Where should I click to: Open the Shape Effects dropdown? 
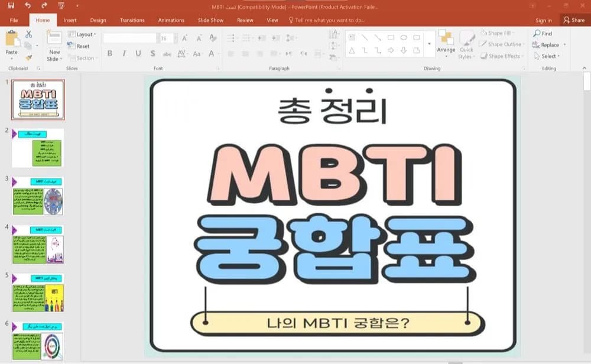(x=502, y=56)
